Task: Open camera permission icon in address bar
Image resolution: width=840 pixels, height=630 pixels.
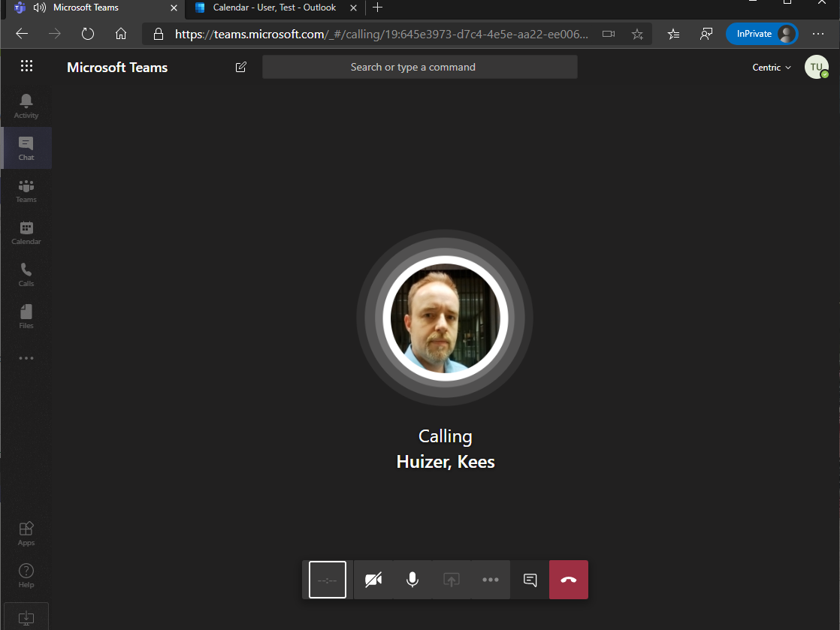Action: pos(608,34)
